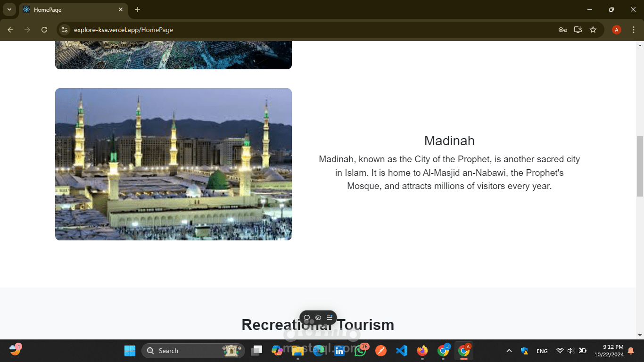The image size is (644, 362).
Task: Open battery status in the tray
Action: (582, 351)
